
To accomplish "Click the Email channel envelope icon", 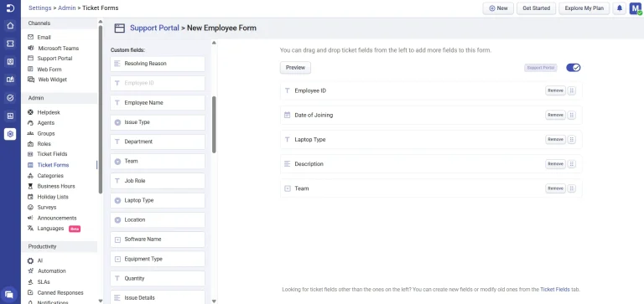I will [x=30, y=37].
